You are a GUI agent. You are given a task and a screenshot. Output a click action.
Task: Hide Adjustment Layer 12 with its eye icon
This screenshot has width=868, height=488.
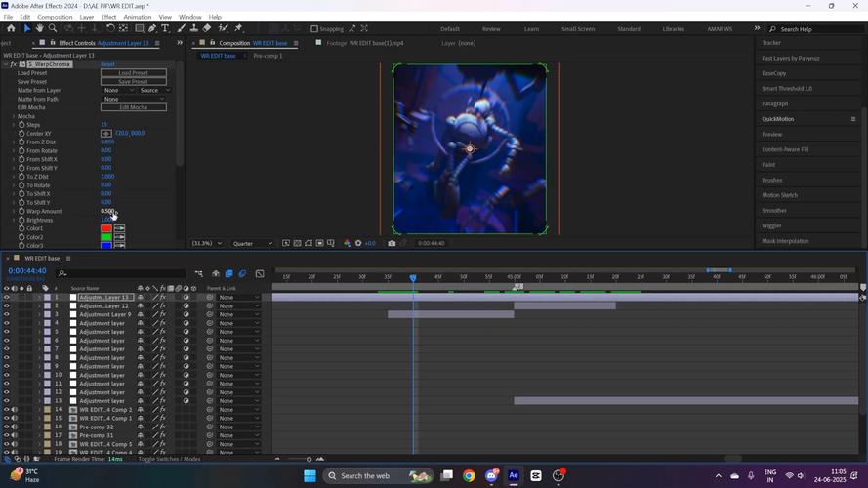[x=7, y=305]
